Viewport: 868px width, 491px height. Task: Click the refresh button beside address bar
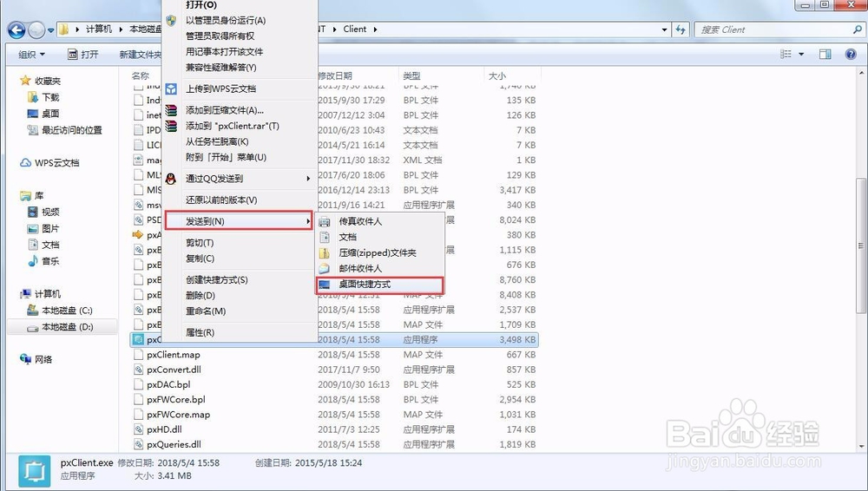pyautogui.click(x=681, y=29)
